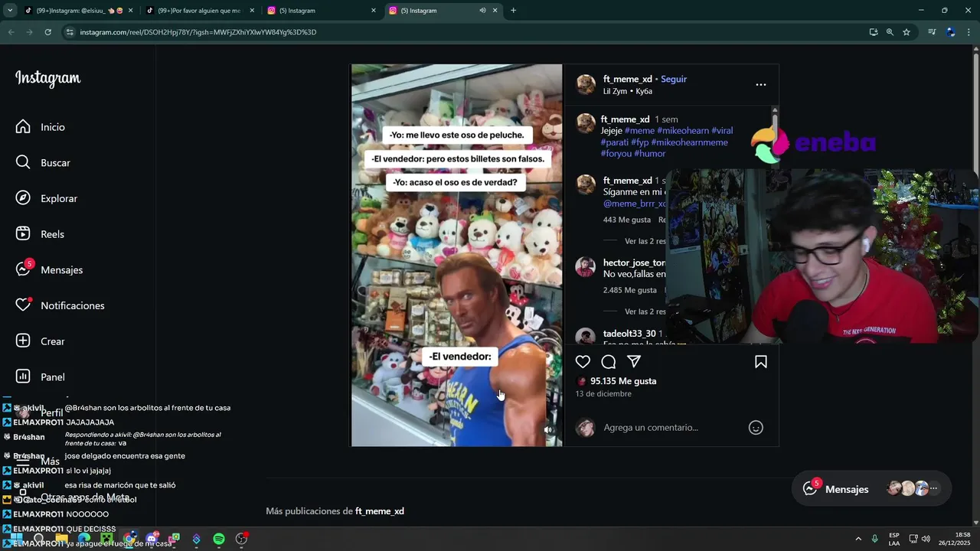Open ft_meme_xd avatar in post header

[x=586, y=85]
